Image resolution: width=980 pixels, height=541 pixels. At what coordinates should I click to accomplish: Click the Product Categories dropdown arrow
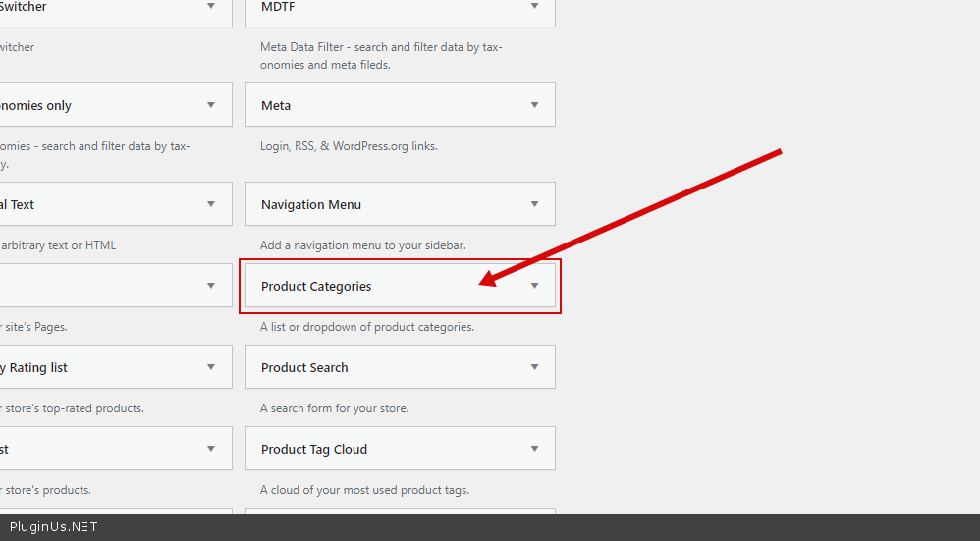point(534,286)
